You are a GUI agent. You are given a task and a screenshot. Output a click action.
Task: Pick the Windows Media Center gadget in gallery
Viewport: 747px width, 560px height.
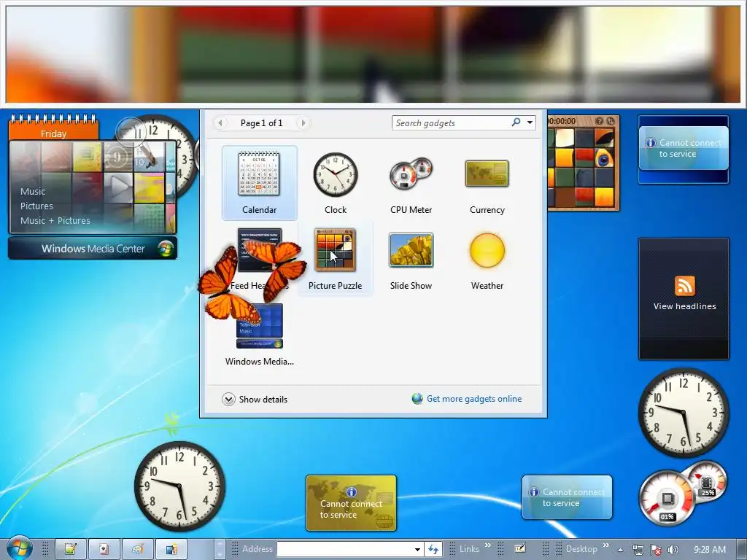tap(259, 334)
